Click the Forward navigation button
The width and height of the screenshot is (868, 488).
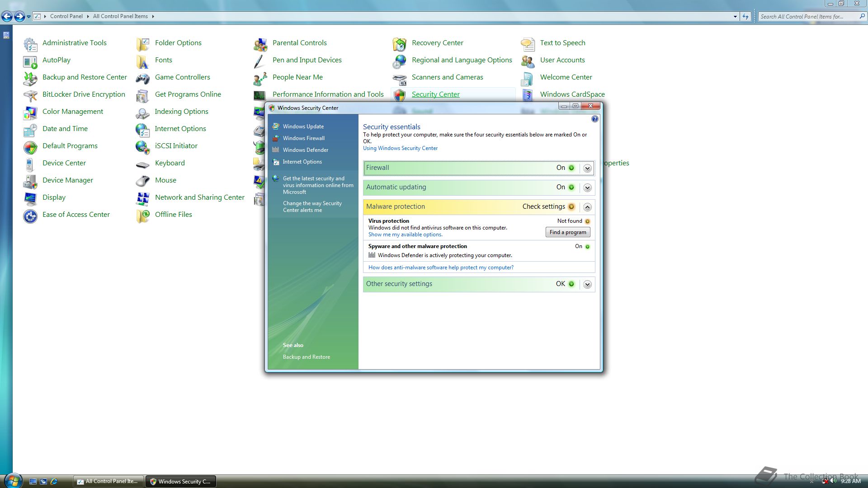click(x=19, y=17)
